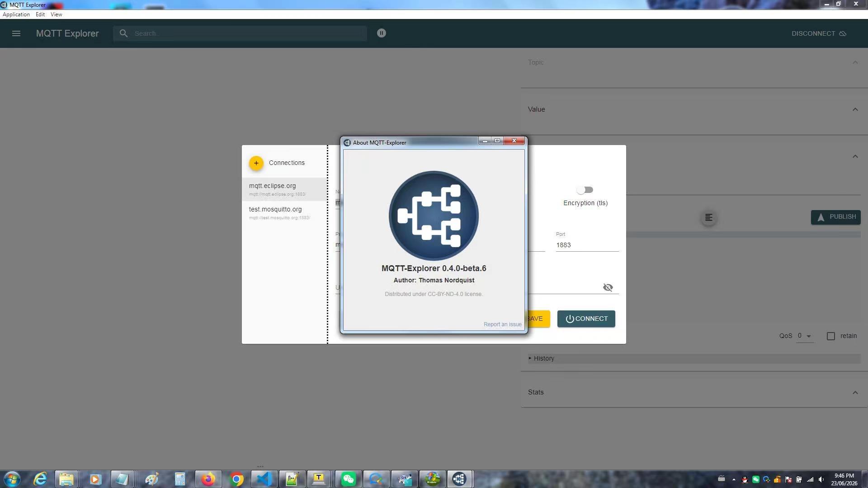
Task: Open the Application menu
Action: [16, 14]
